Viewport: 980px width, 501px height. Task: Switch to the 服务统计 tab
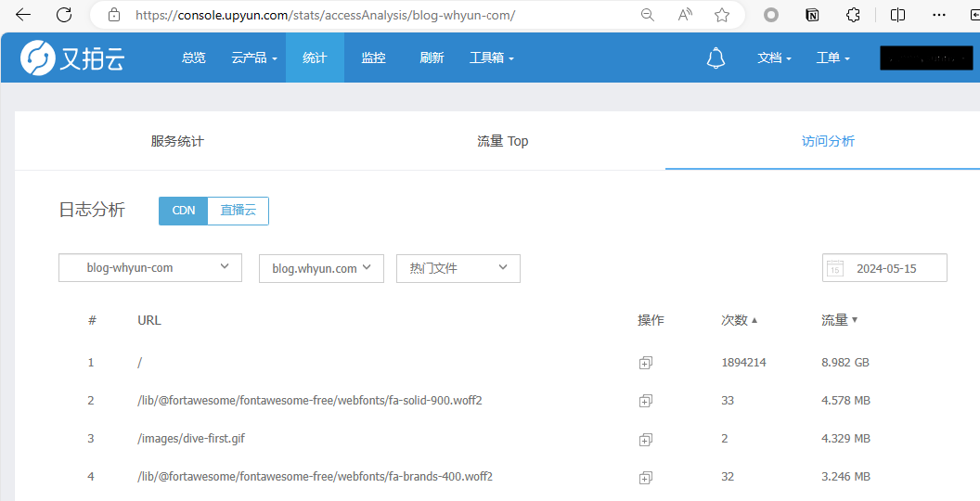[x=177, y=141]
